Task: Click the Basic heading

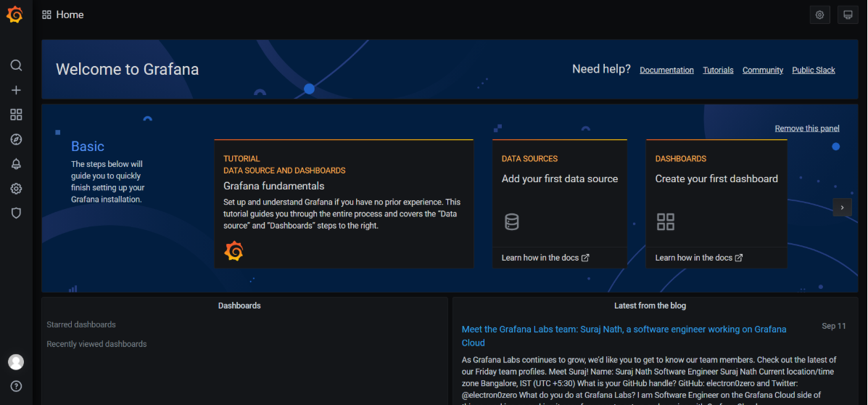Action: coord(88,147)
